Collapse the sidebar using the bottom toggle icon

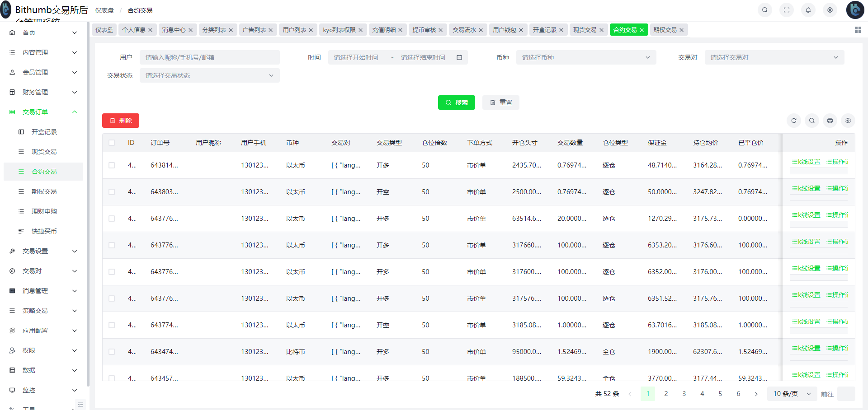80,405
